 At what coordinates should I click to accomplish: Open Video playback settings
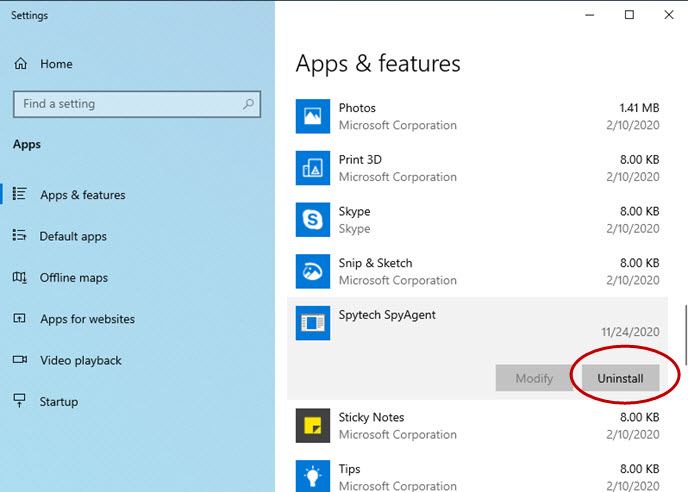point(81,361)
